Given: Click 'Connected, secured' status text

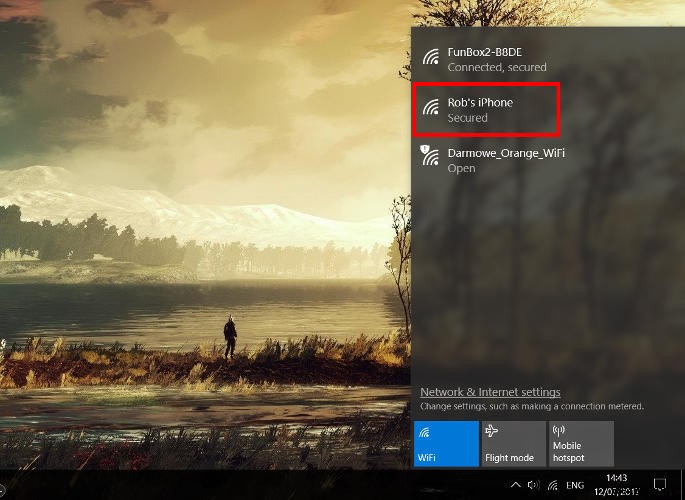Looking at the screenshot, I should (x=497, y=67).
